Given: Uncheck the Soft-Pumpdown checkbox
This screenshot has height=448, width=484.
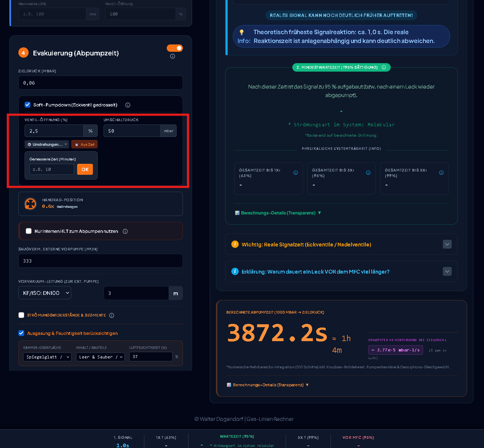Looking at the screenshot, I should (28, 105).
